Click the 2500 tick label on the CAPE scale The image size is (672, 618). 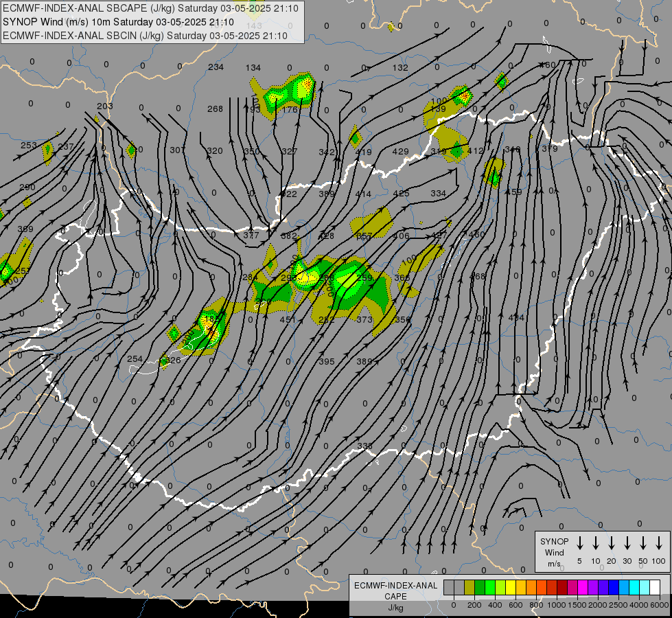tap(618, 605)
